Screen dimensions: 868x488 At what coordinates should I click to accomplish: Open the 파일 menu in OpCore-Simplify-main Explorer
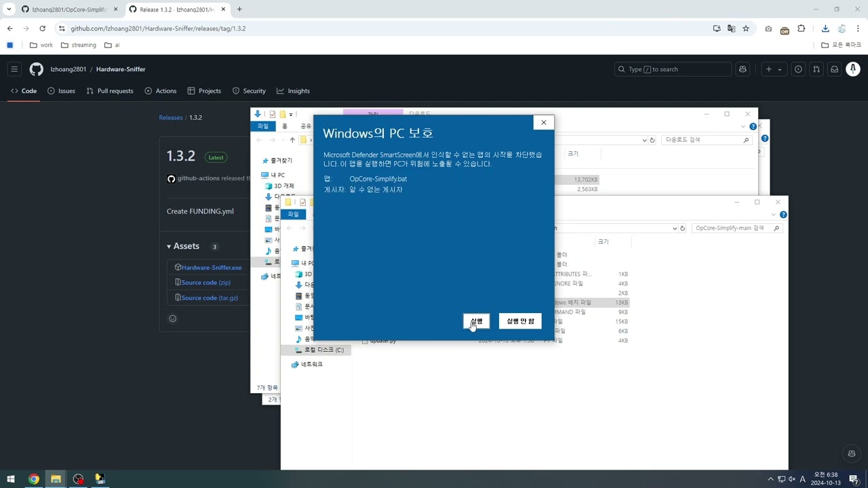293,214
